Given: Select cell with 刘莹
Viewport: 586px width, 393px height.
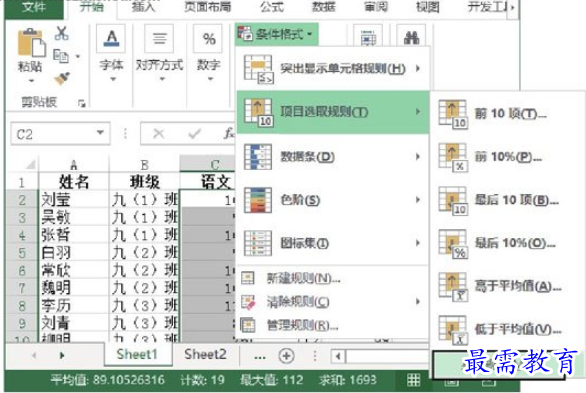Looking at the screenshot, I should [73, 199].
